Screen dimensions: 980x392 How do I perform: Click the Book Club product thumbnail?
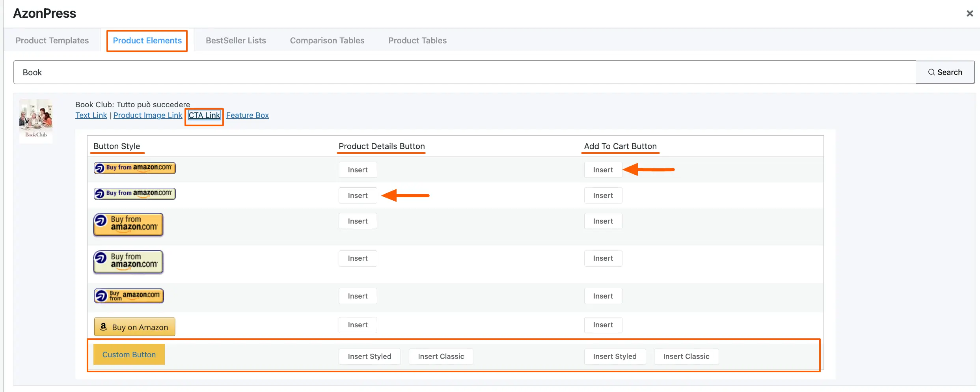tap(36, 120)
